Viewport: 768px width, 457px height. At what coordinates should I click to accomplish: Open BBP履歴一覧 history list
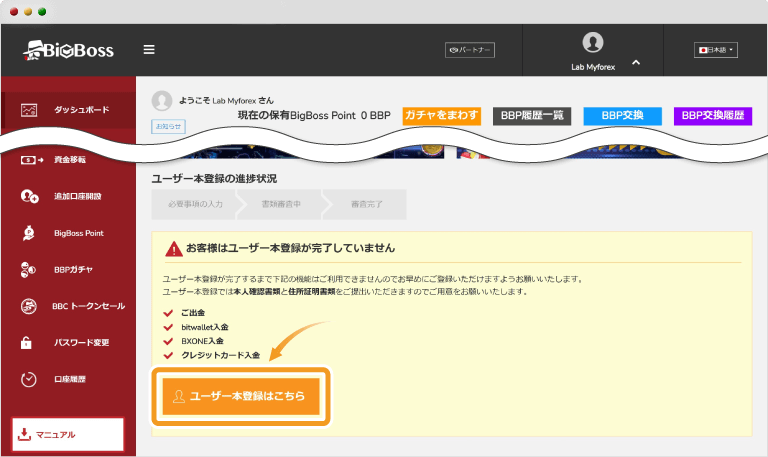pyautogui.click(x=532, y=116)
